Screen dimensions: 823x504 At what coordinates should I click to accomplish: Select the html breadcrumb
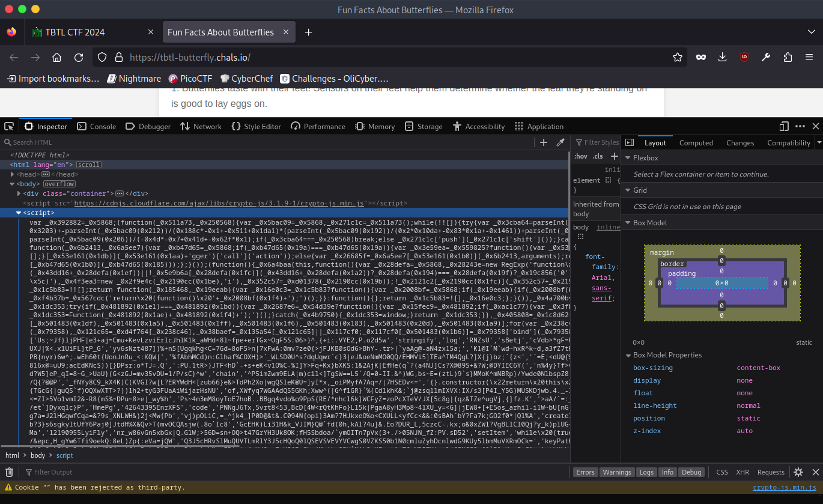12,455
